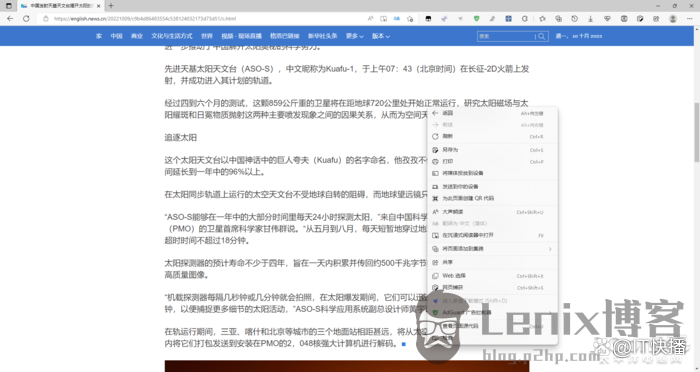Click the site search magnifier icon
Image resolution: width=700 pixels, height=372 pixels.
(x=542, y=36)
